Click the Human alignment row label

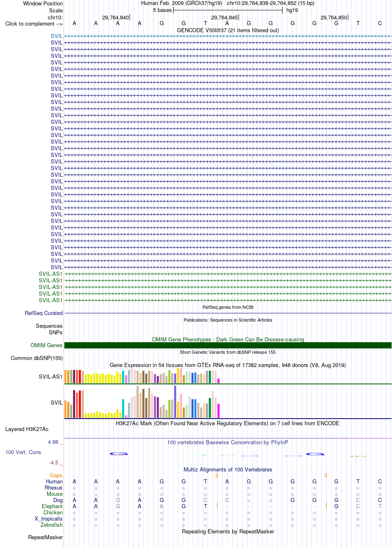[54, 481]
